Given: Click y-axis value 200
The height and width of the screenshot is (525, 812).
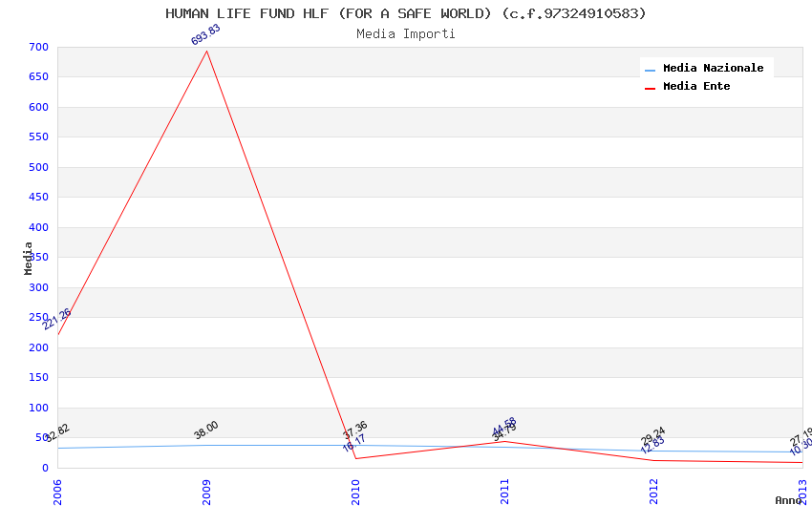Looking at the screenshot, I should click(x=39, y=347).
